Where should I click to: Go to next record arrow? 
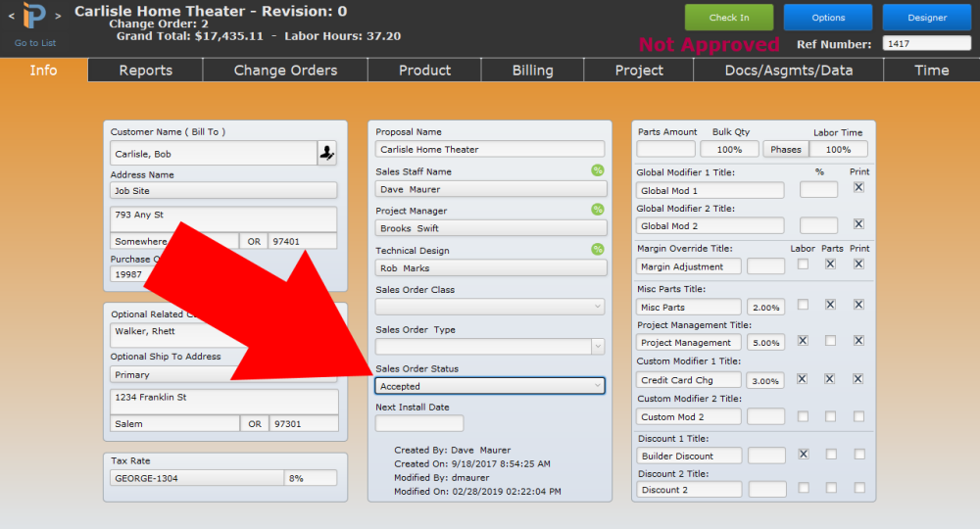58,17
